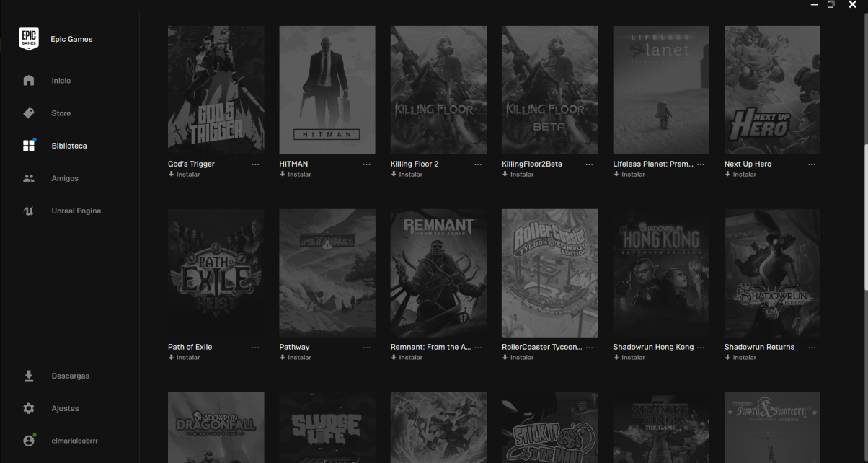This screenshot has width=868, height=463.
Task: Click Instalar under God's Trigger
Action: point(184,175)
